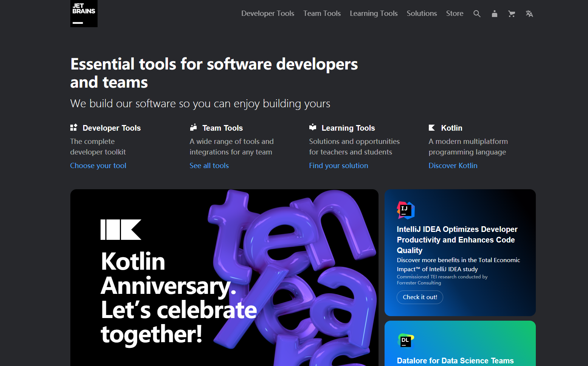Viewport: 588px width, 366px height.
Task: Follow the Choose your tool link
Action: pos(98,165)
